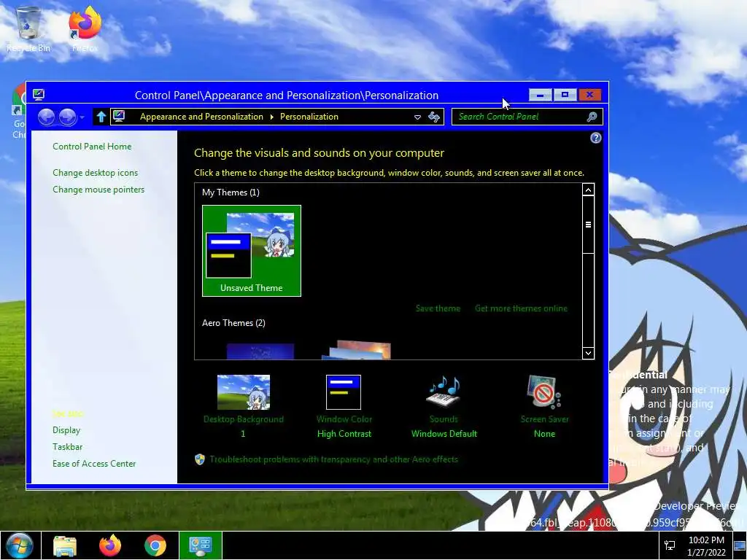Click the None label under Screen Saver
Viewport: 747px width, 560px height.
[x=544, y=434]
